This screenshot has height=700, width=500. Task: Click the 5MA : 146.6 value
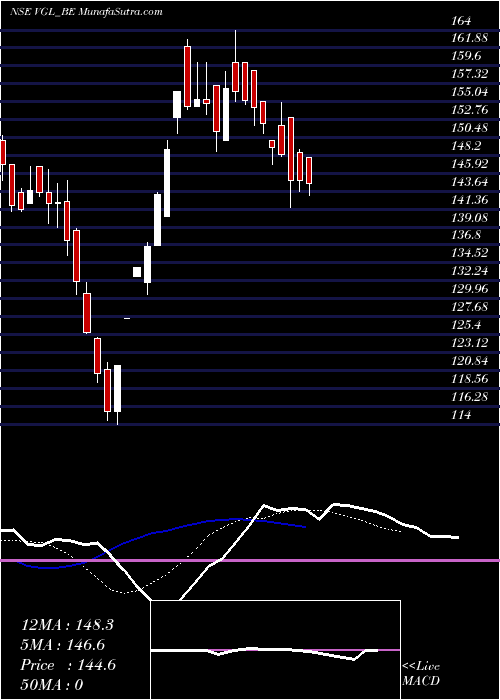pyautogui.click(x=63, y=645)
